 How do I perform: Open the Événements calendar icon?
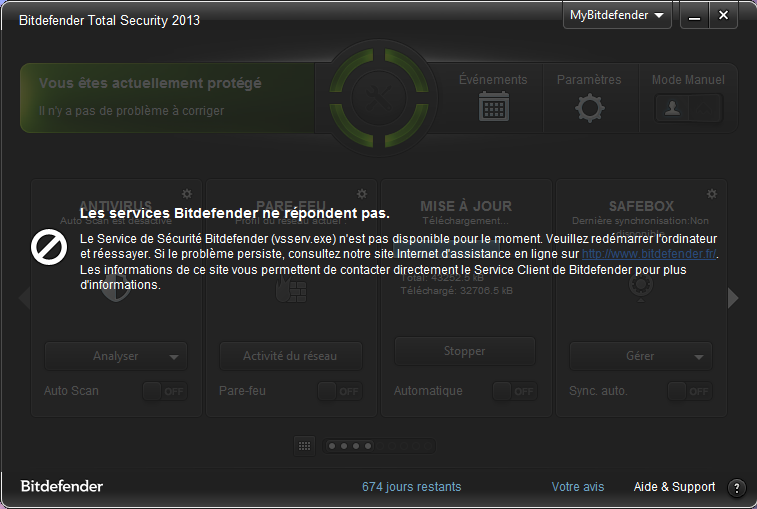tap(493, 107)
